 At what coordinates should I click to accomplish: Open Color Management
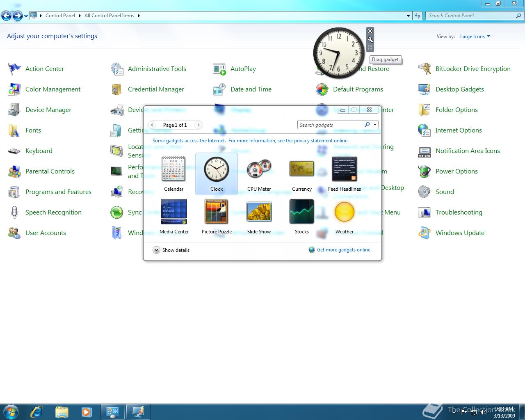click(44, 89)
